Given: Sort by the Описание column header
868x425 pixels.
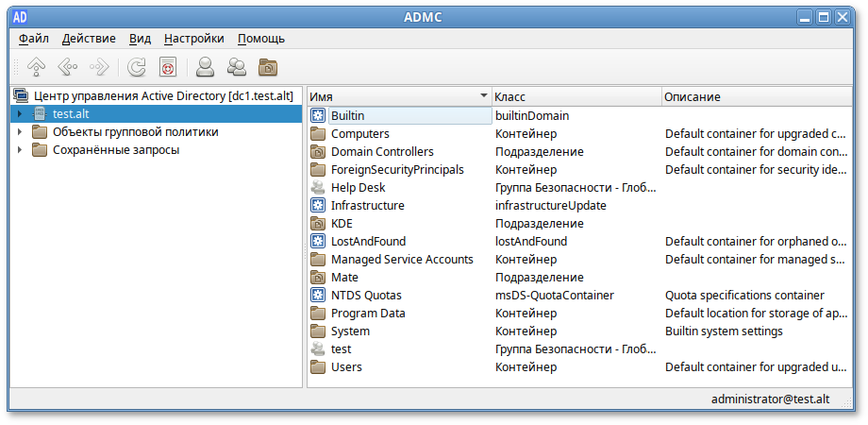Looking at the screenshot, I should coord(758,96).
